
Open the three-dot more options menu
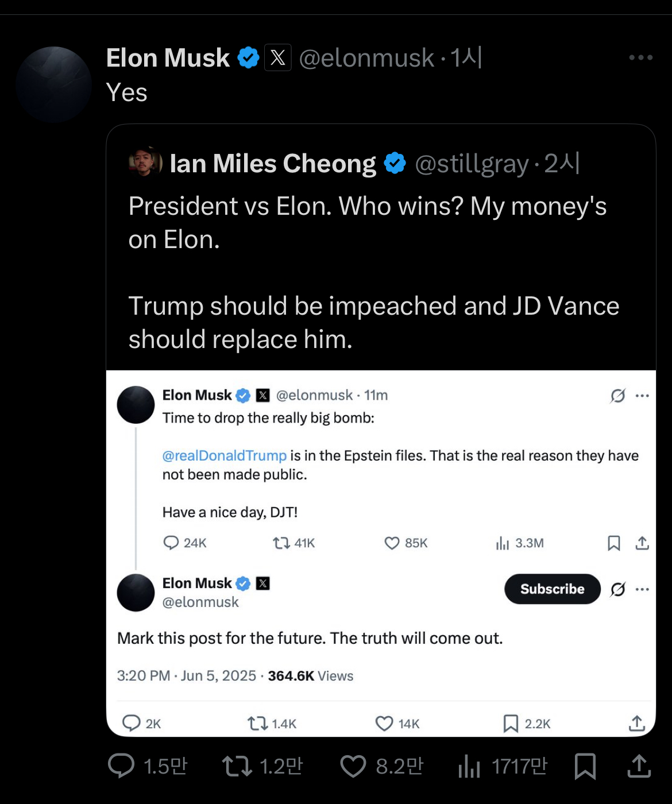[641, 57]
